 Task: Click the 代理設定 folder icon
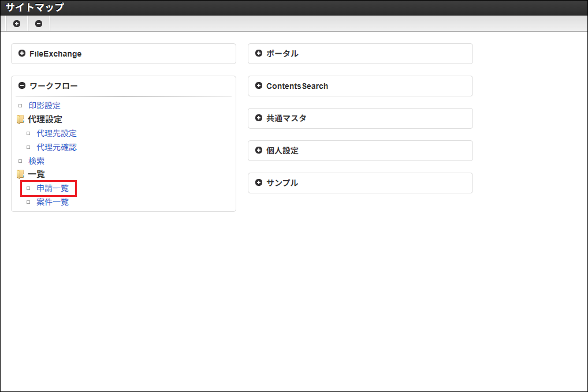(x=20, y=120)
